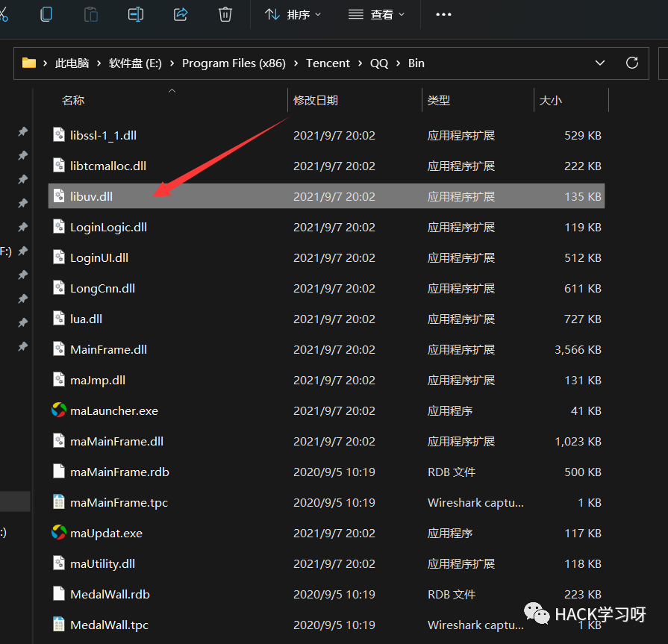Navigate to QQ breadcrumb
The image size is (668, 644).
pos(379,63)
